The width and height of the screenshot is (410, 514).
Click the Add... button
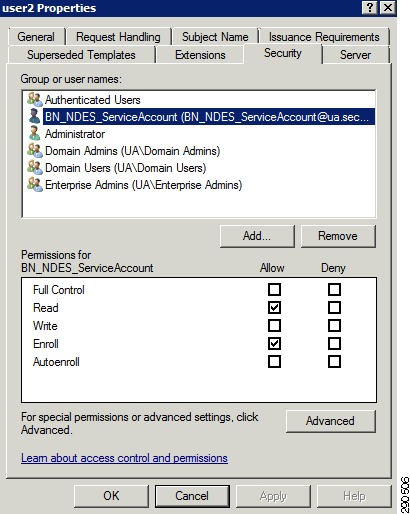tap(257, 236)
